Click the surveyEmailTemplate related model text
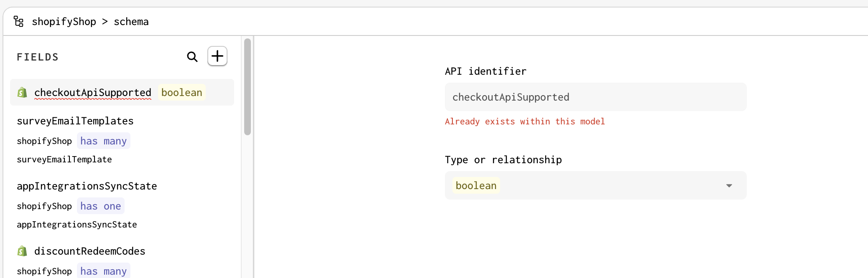Viewport: 868px width, 278px height. click(64, 159)
